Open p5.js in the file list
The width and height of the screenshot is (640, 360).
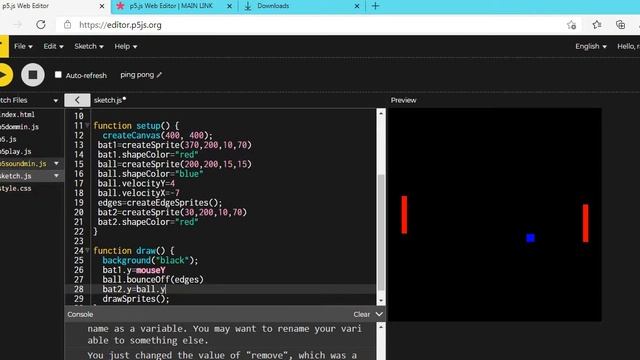point(8,139)
